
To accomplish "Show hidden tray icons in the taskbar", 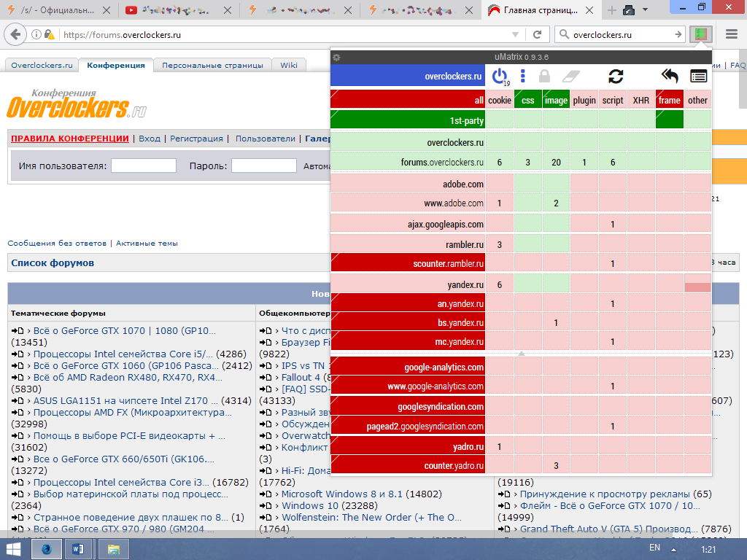I will (673, 550).
